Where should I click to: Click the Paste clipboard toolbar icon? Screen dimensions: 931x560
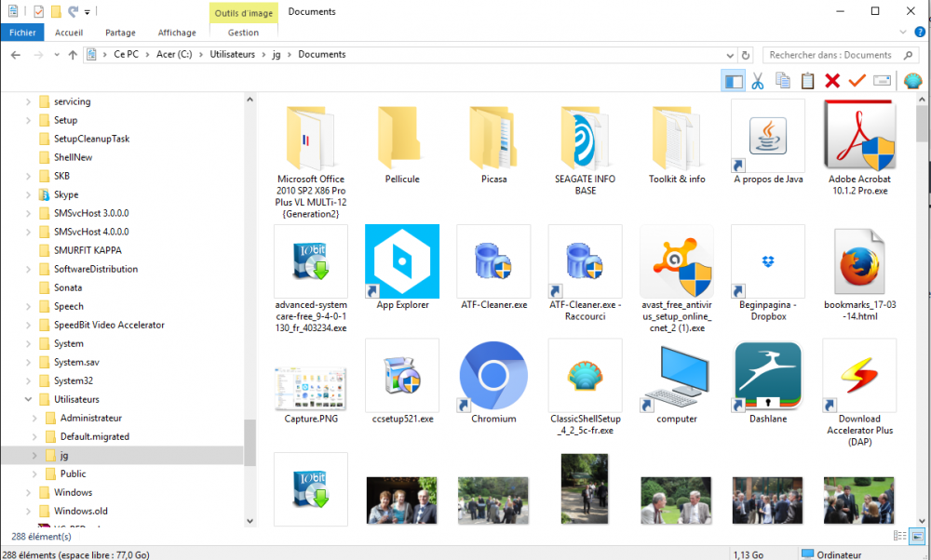(x=807, y=81)
